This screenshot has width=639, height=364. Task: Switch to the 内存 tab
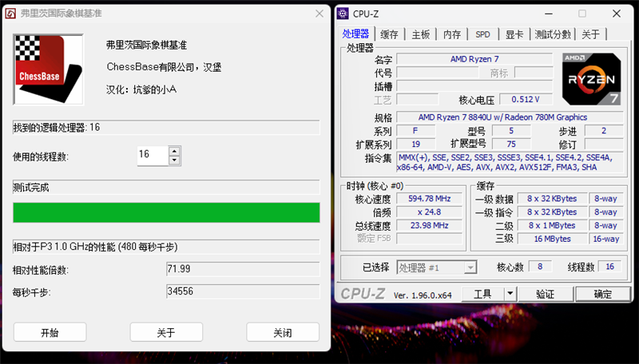click(452, 34)
